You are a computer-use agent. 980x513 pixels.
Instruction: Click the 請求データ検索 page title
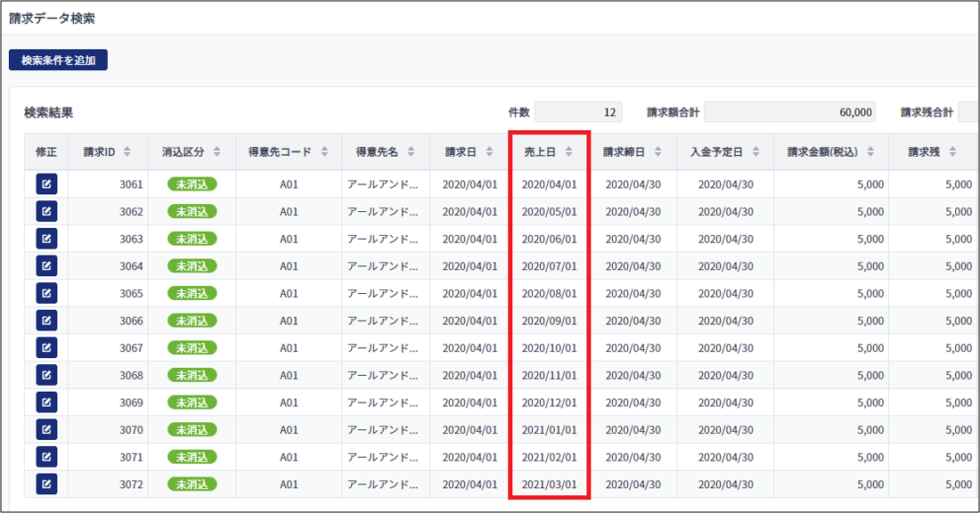52,19
